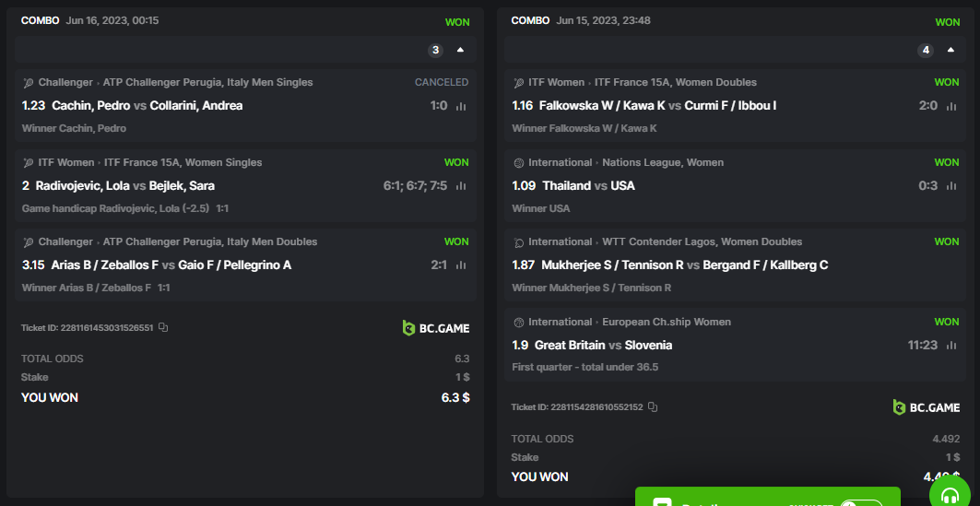Collapse the Jun 16 combo bet list
980x506 pixels.
[460, 50]
